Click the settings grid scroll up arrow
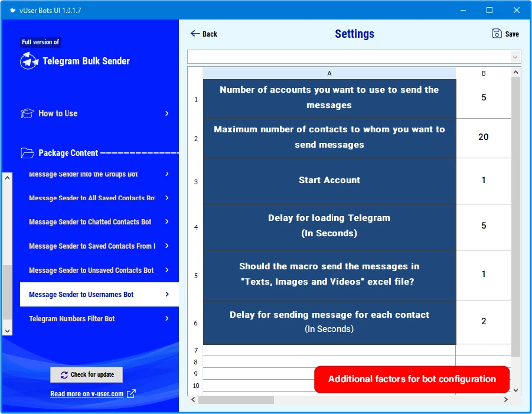Viewport: 532px width, 414px height. (515, 72)
